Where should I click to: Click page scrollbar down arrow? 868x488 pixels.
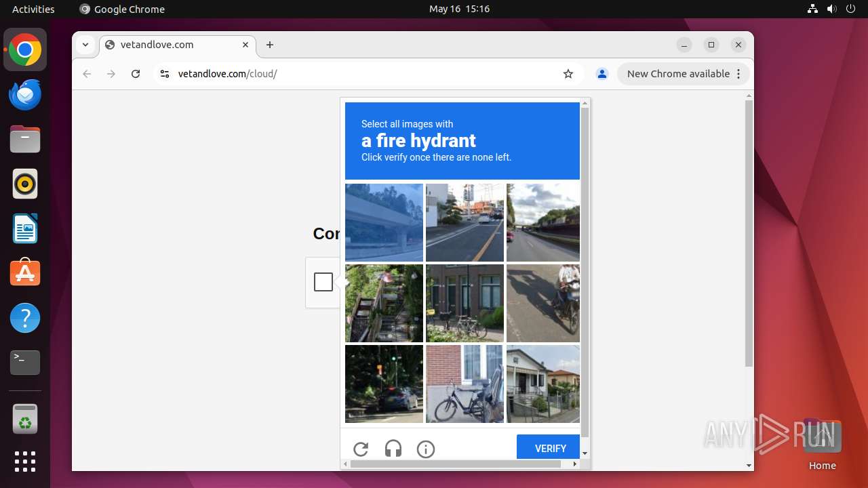pyautogui.click(x=749, y=466)
